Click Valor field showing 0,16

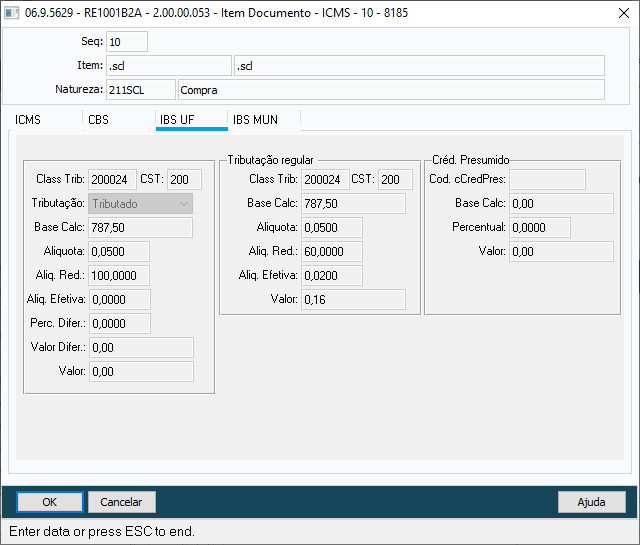353,300
